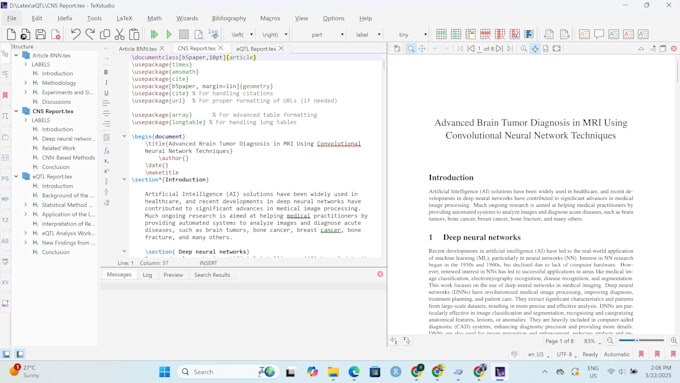Viewport: 680px width, 383px height.
Task: Switch to the eQTL Report.tex tab
Action: point(256,49)
